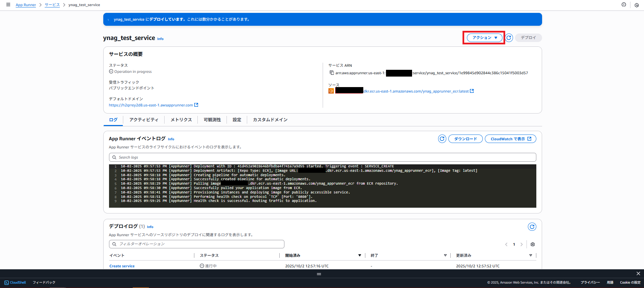Switch to the ログ tab

click(x=113, y=120)
